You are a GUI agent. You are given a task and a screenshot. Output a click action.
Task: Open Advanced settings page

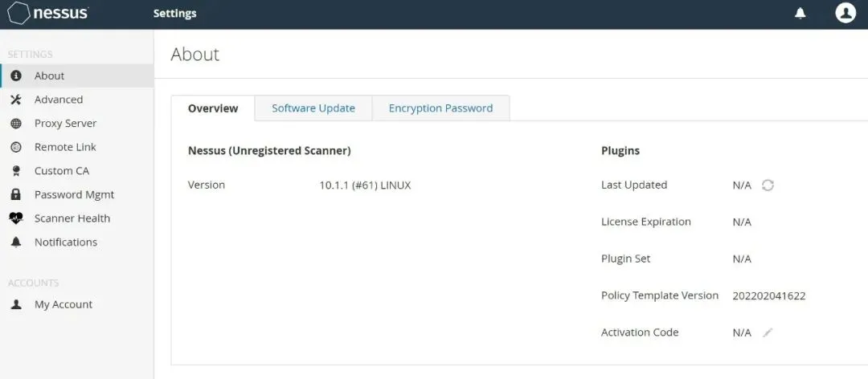point(77,100)
